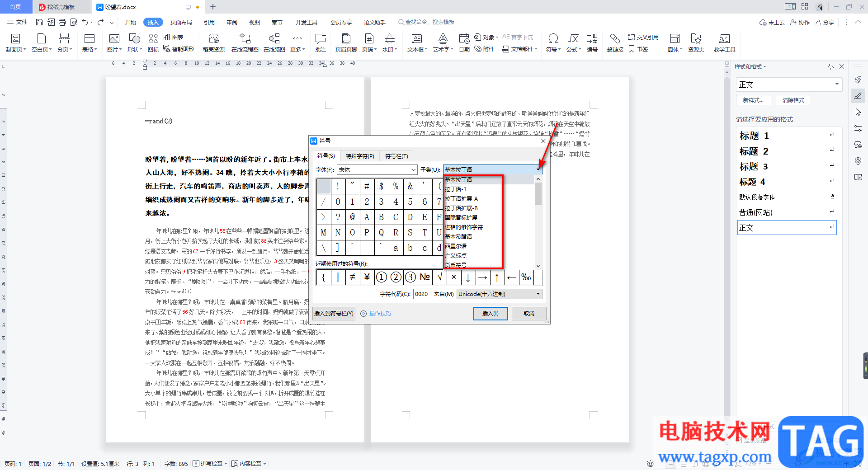
Task: Open the 来自 Unicode(十六进制) dropdown
Action: tap(499, 294)
